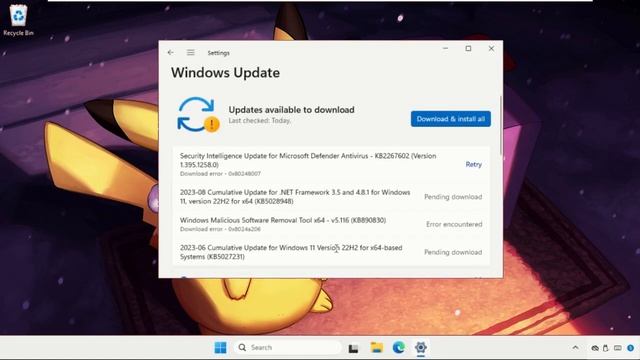640x360 pixels.
Task: Click the Settings gear taskbar icon
Action: [x=421, y=348]
